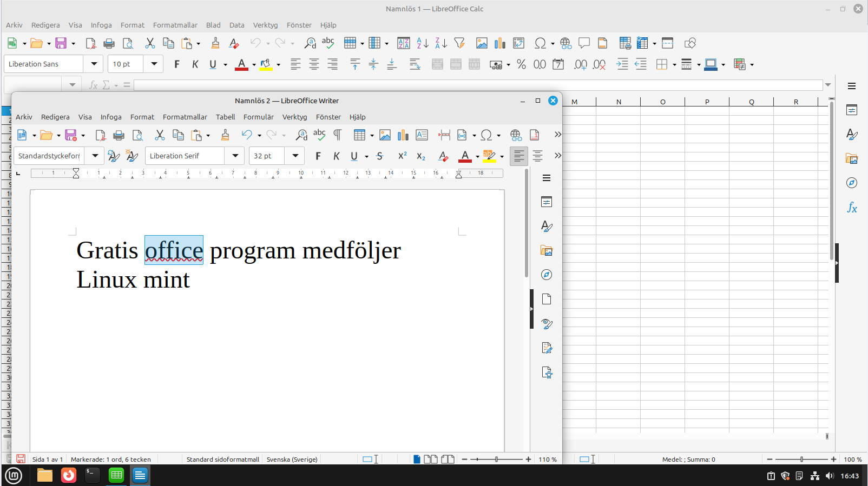
Task: Apply subscript in Writer toolbar
Action: point(421,156)
